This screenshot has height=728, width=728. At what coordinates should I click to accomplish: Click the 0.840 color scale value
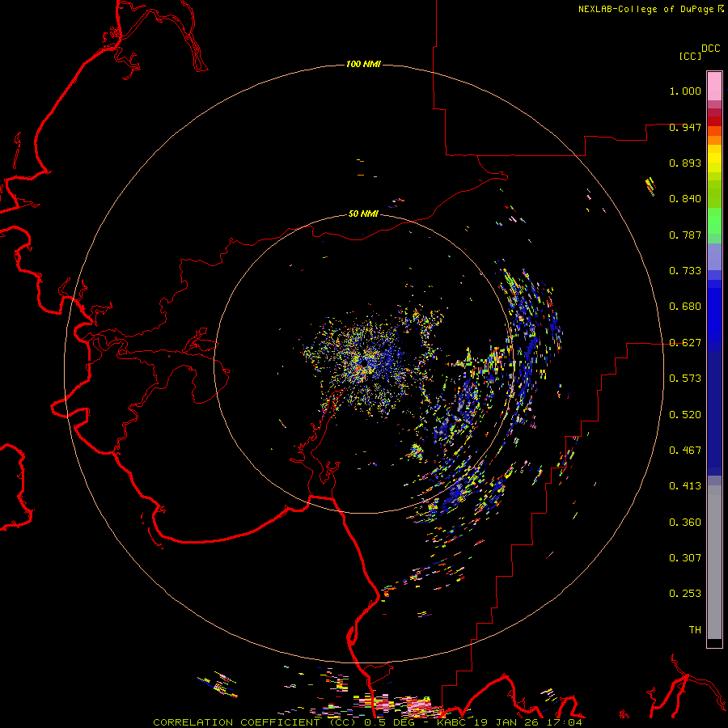coord(685,199)
